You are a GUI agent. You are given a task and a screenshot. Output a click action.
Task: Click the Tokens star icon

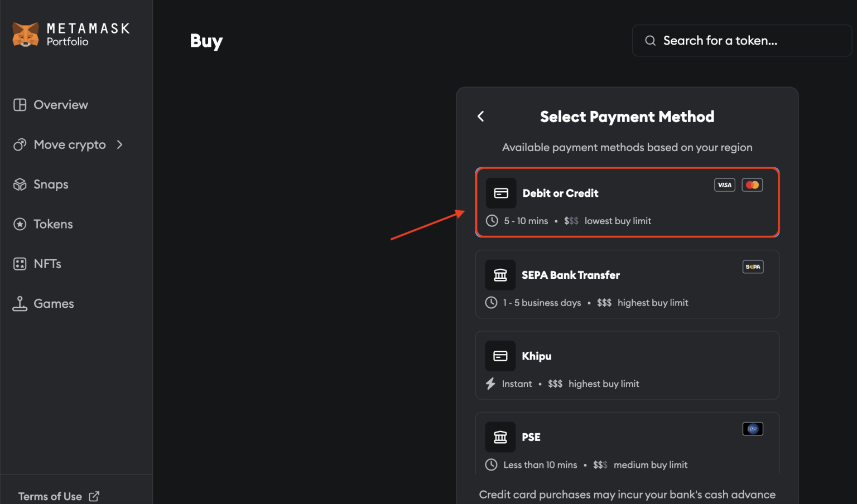(20, 224)
